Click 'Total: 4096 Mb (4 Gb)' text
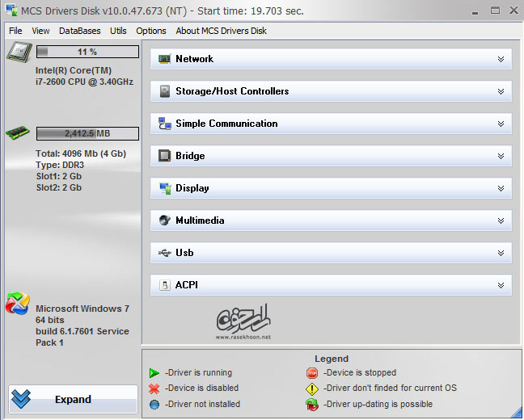 [x=81, y=153]
